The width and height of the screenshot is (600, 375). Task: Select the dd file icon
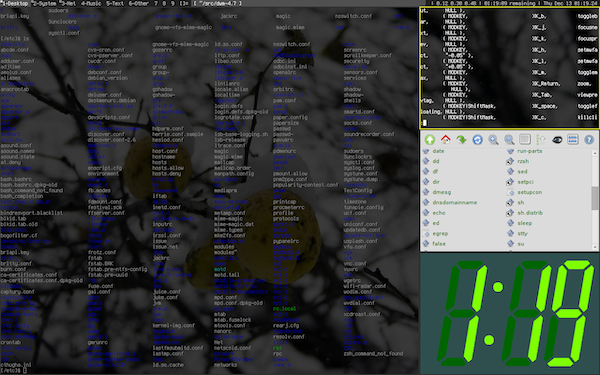[x=426, y=161]
